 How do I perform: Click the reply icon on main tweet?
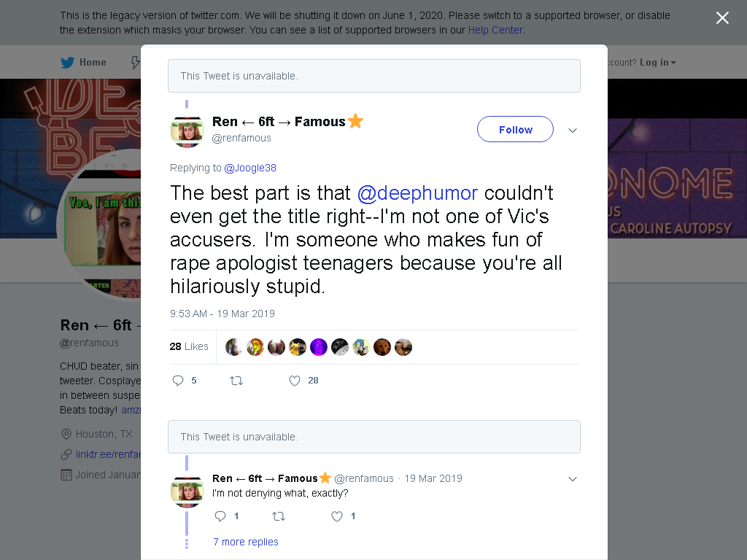[x=178, y=381]
